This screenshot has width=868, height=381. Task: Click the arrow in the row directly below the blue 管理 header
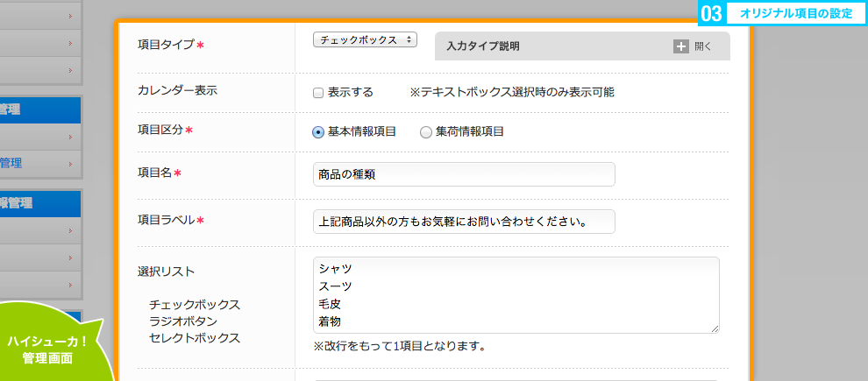click(x=70, y=138)
